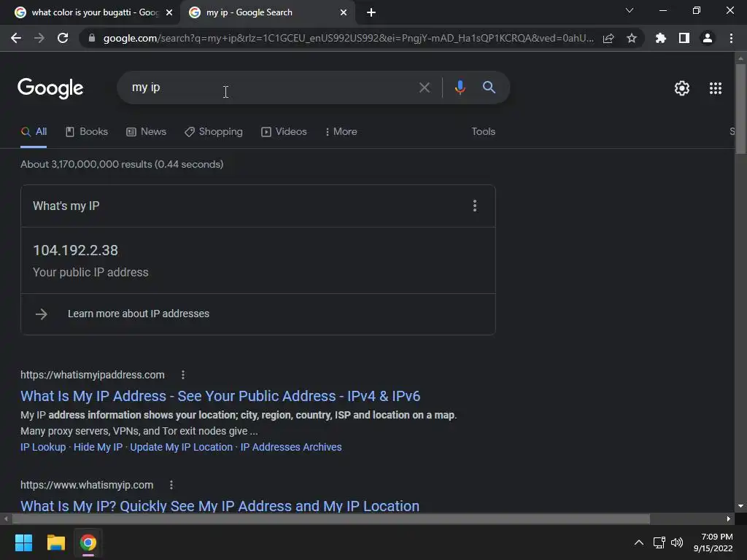The width and height of the screenshot is (747, 560).
Task: Open volume control in system tray
Action: (677, 542)
